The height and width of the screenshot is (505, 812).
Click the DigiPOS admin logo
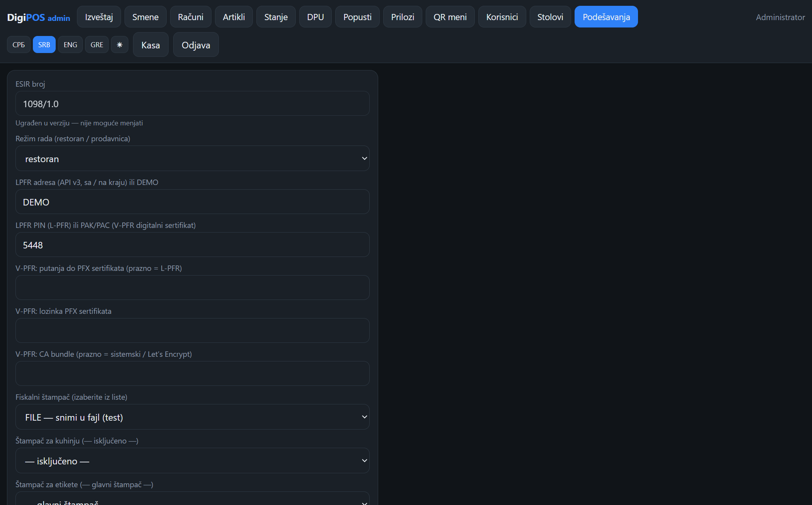[x=39, y=17]
